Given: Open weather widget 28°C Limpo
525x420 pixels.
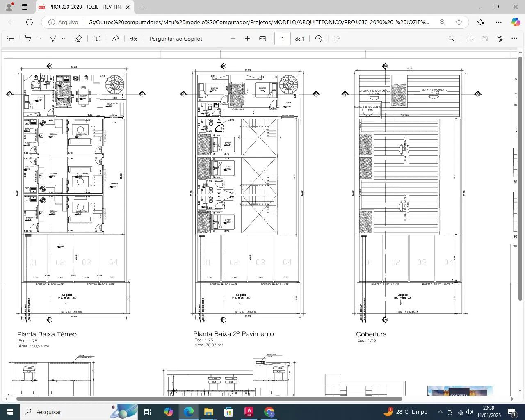Looking at the screenshot, I should [406, 412].
